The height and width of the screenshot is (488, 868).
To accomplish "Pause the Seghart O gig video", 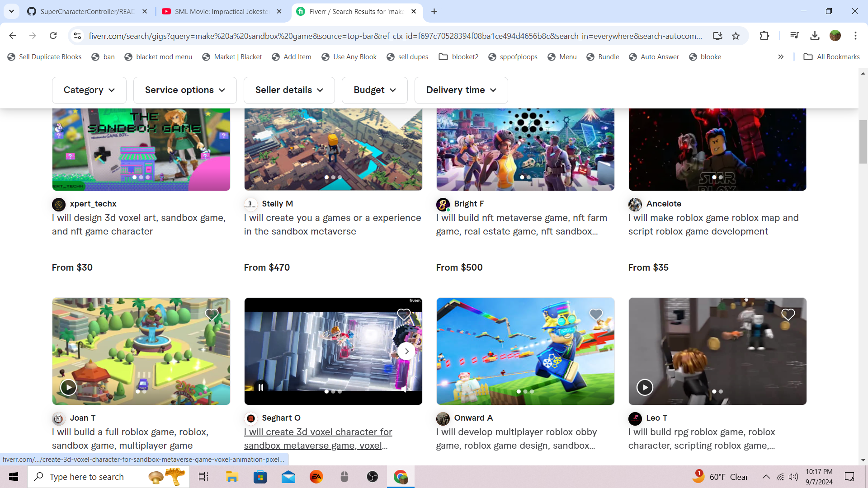I will pyautogui.click(x=261, y=387).
